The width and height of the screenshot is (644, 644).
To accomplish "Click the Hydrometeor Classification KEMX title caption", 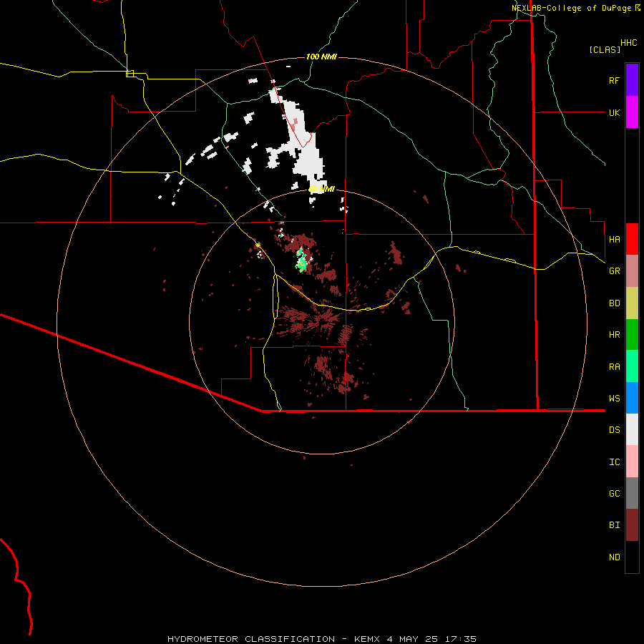I will 321,639.
